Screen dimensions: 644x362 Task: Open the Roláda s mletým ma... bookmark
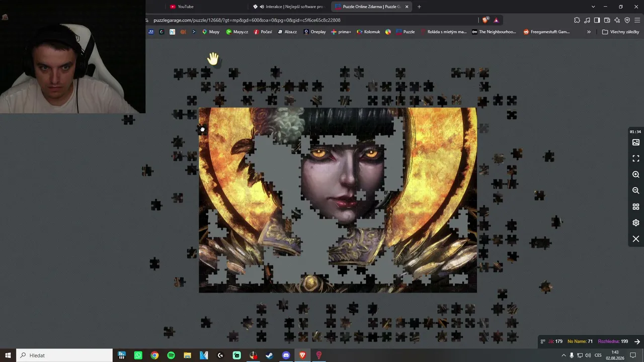(443, 32)
